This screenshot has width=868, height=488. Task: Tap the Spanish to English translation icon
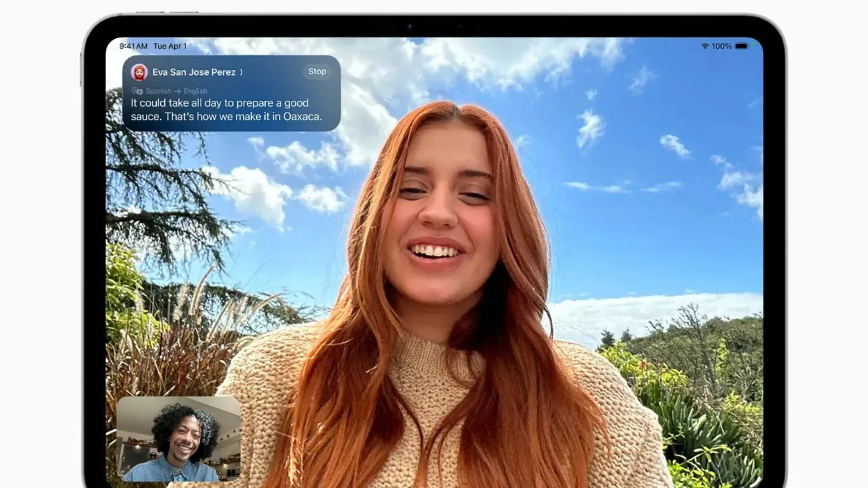pos(137,91)
